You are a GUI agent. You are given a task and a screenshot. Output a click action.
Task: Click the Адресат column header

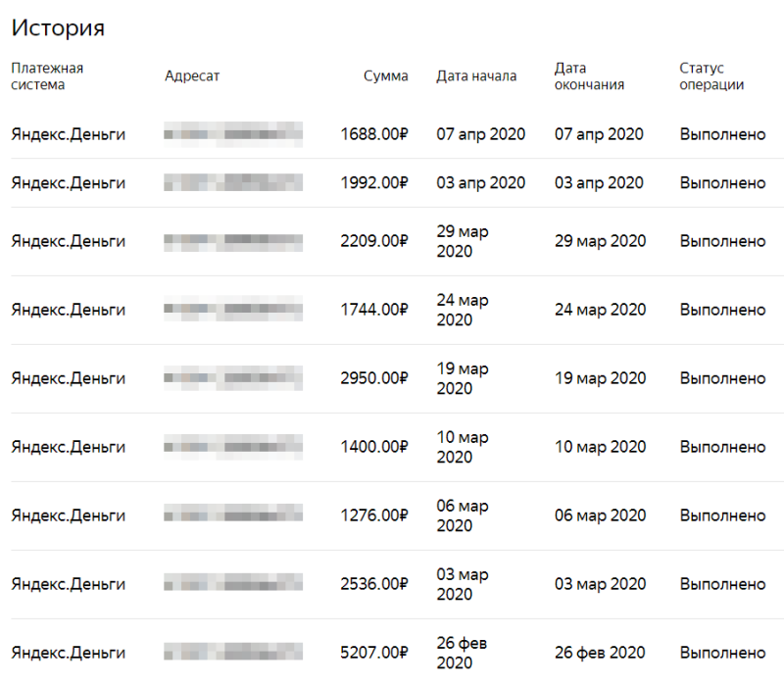(192, 76)
